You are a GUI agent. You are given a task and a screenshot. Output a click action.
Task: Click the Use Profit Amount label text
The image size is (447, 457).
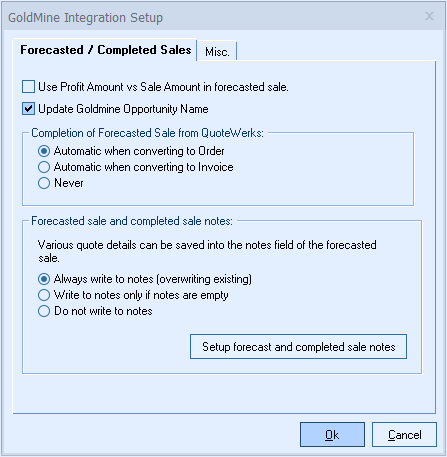pyautogui.click(x=163, y=87)
